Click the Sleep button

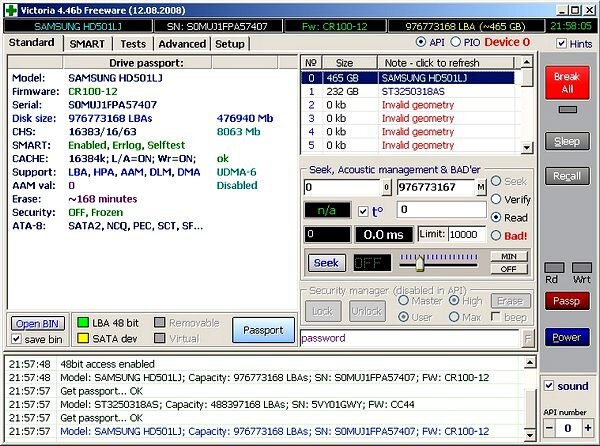click(x=567, y=141)
